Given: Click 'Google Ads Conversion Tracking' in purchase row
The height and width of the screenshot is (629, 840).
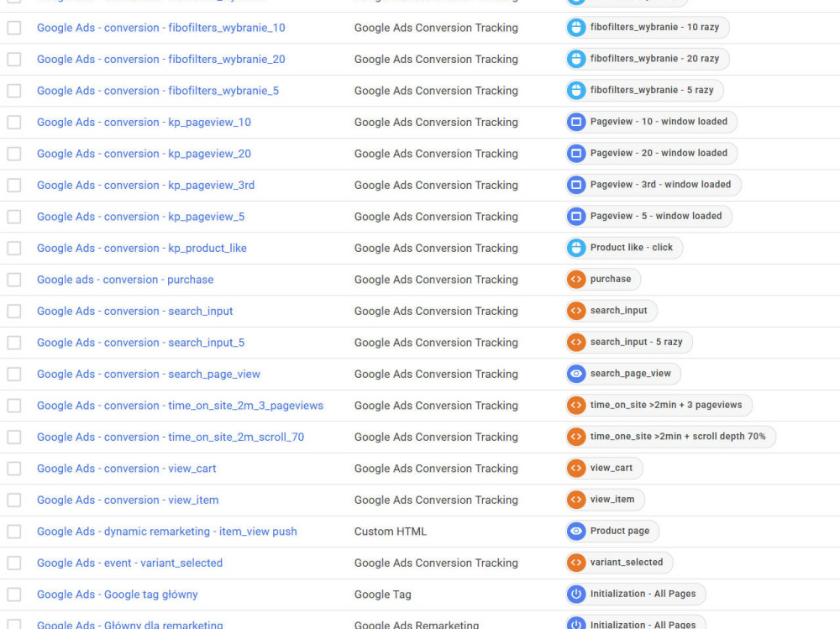Looking at the screenshot, I should (x=436, y=280).
